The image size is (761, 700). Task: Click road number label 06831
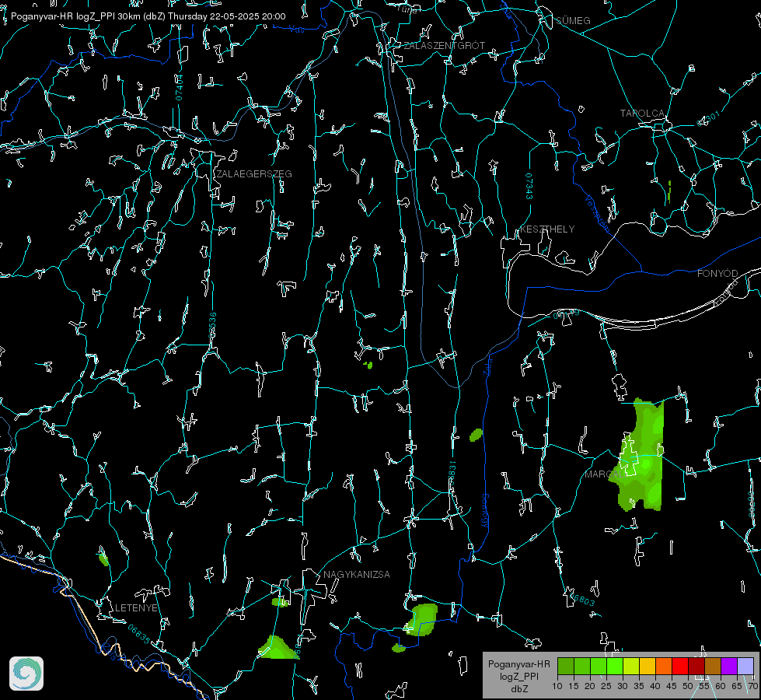(x=452, y=474)
